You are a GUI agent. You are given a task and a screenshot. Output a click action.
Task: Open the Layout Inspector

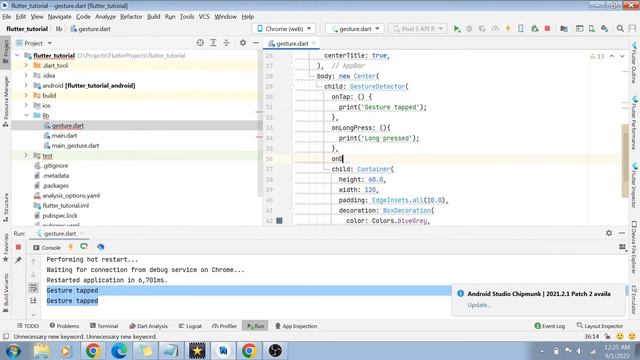(x=600, y=326)
